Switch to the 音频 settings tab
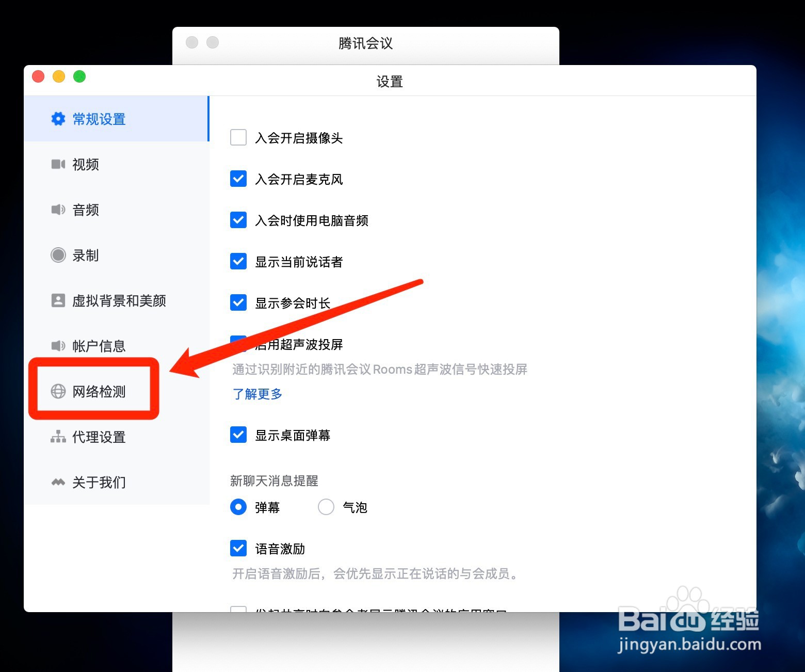This screenshot has height=672, width=805. click(116, 210)
